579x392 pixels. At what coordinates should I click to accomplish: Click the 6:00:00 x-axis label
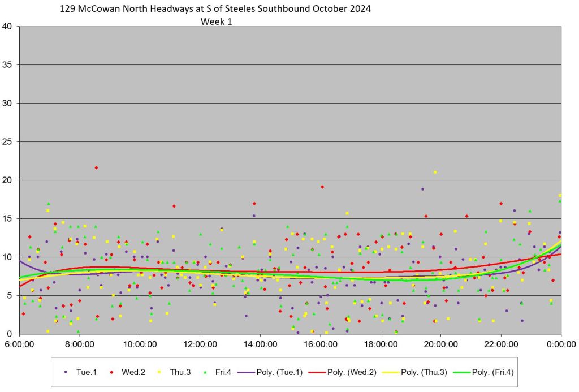coord(20,344)
